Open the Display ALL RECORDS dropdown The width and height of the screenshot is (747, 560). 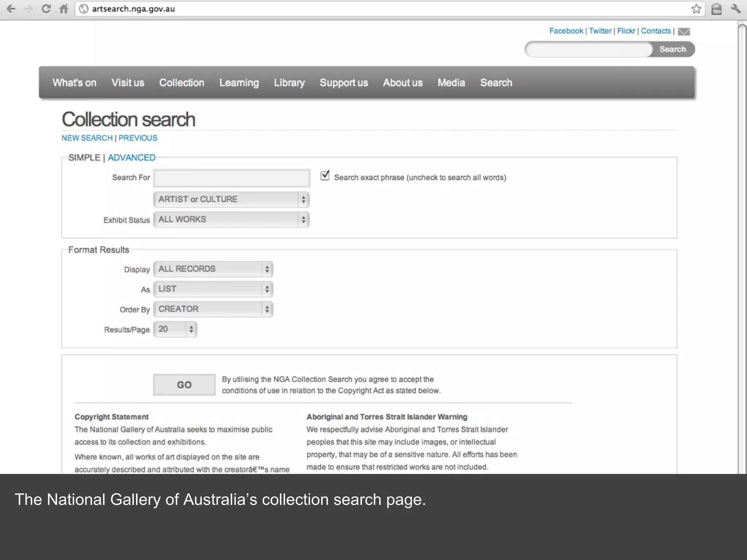click(x=213, y=269)
